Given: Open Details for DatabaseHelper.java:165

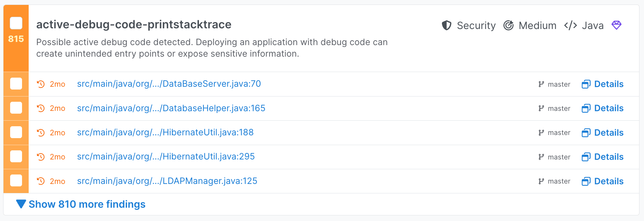Looking at the screenshot, I should (x=609, y=108).
